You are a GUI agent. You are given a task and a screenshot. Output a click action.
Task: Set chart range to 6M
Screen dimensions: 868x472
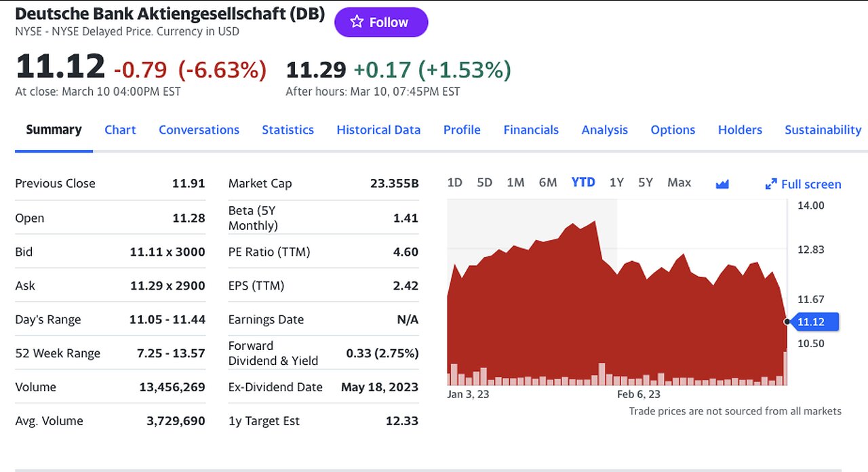click(x=548, y=182)
